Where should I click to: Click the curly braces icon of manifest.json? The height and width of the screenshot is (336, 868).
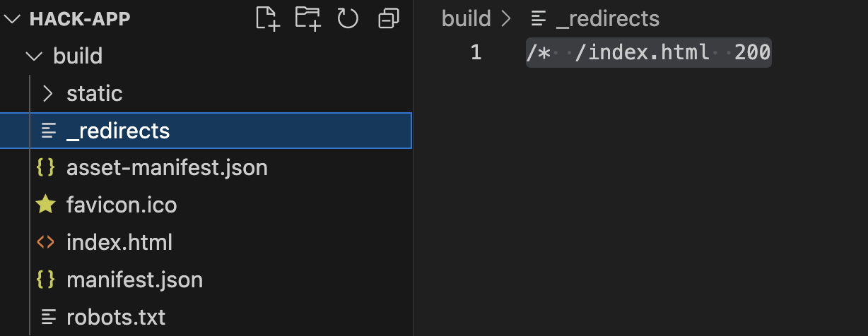[45, 280]
